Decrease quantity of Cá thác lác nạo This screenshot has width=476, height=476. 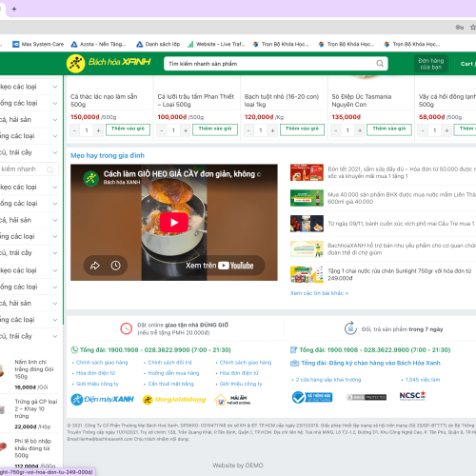click(x=74, y=130)
